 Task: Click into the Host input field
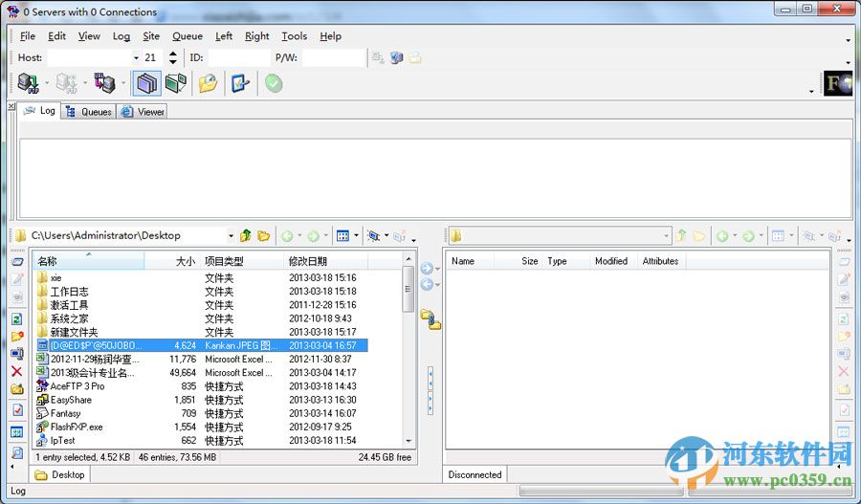[x=90, y=57]
